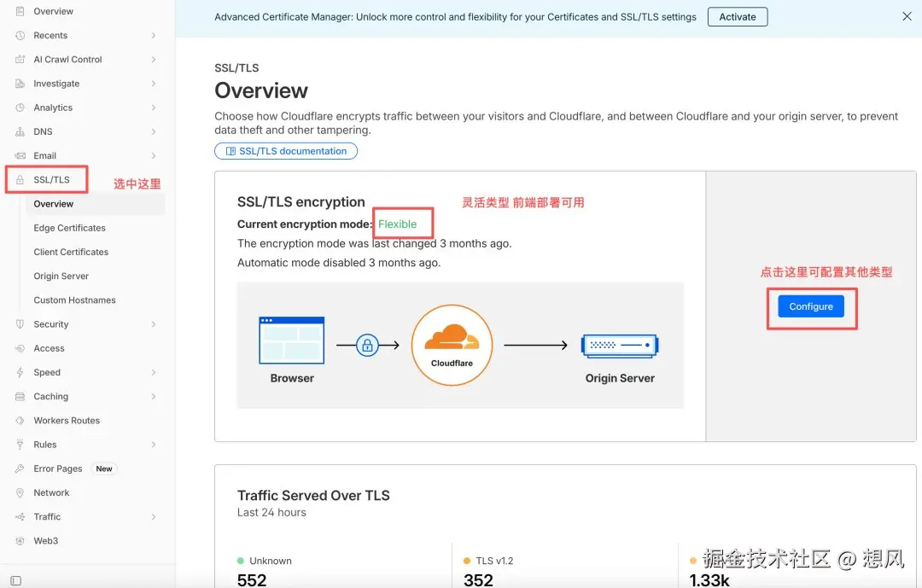This screenshot has width=922, height=588.
Task: Click the Origin Server illustration
Action: 620,345
